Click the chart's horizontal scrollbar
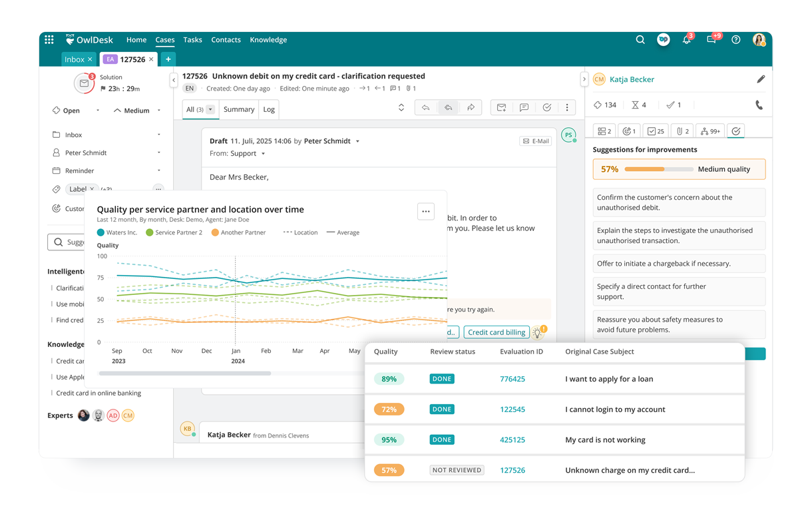The image size is (812, 526). 185,374
